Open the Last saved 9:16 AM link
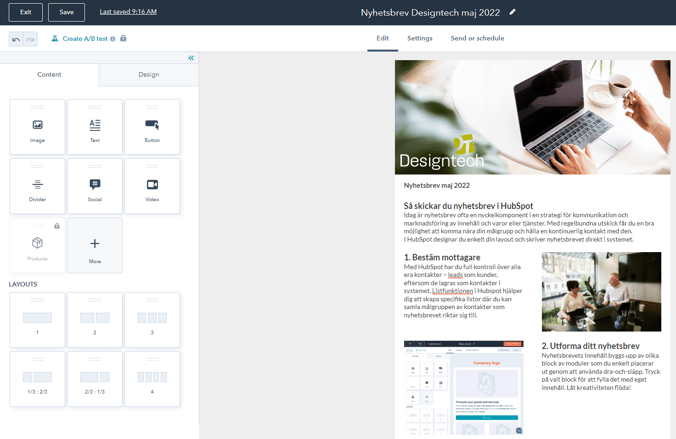 (x=128, y=12)
